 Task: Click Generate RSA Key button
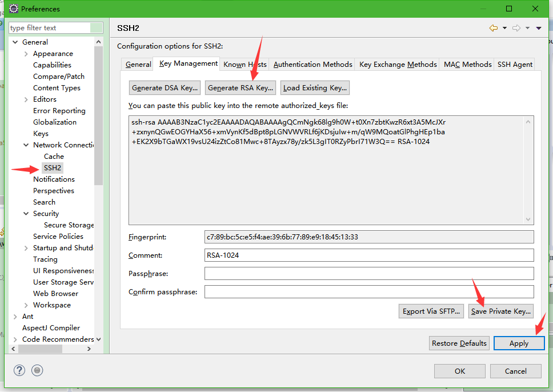[241, 88]
